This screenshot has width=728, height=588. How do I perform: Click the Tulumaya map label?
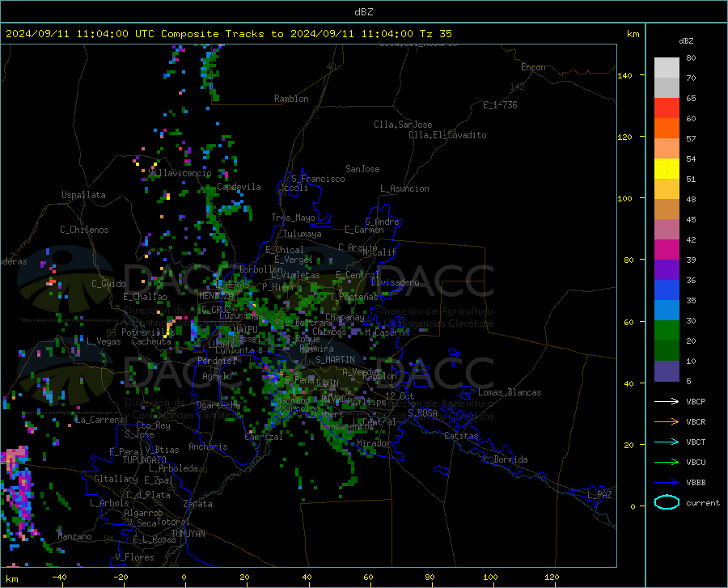(303, 234)
